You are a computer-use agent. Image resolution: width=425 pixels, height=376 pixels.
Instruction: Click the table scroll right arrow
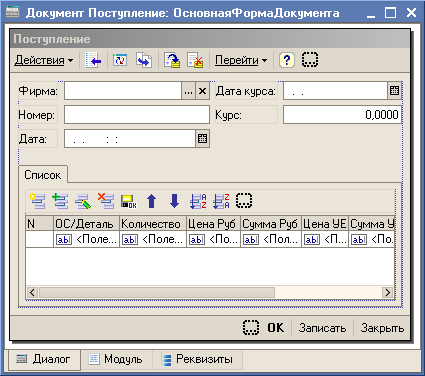pos(387,293)
